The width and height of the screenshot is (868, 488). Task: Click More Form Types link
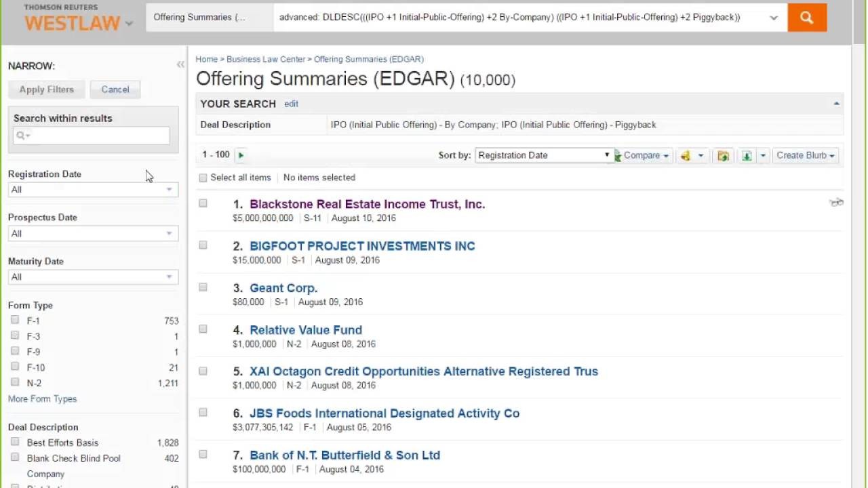coord(42,399)
